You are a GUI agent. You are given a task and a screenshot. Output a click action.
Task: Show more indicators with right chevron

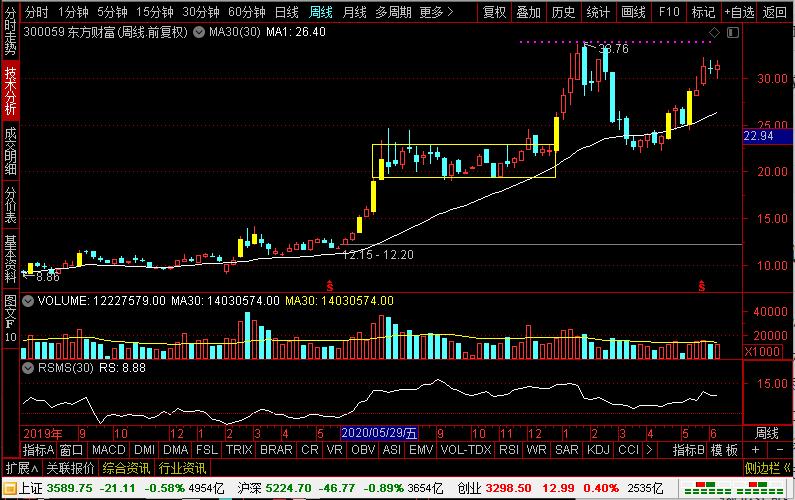pos(649,450)
